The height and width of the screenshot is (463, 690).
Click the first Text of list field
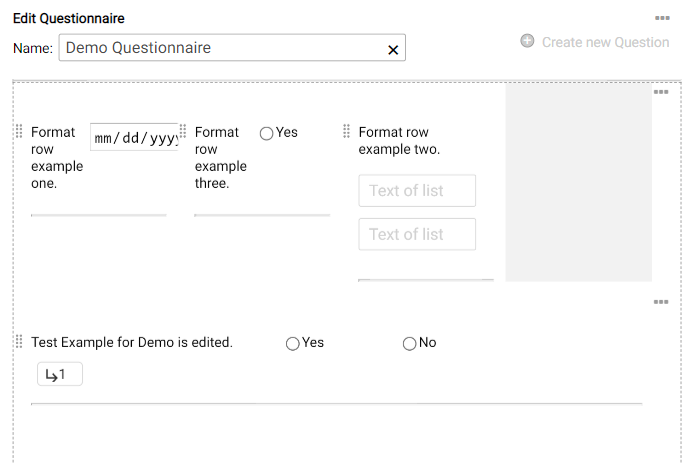point(417,191)
